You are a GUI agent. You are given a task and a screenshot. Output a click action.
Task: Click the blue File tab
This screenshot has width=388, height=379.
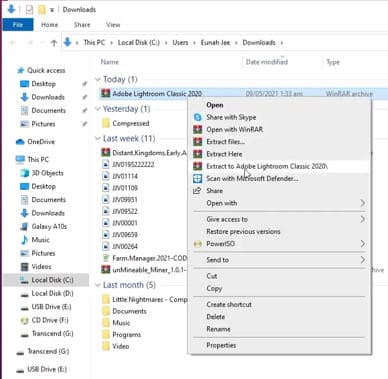(18, 25)
